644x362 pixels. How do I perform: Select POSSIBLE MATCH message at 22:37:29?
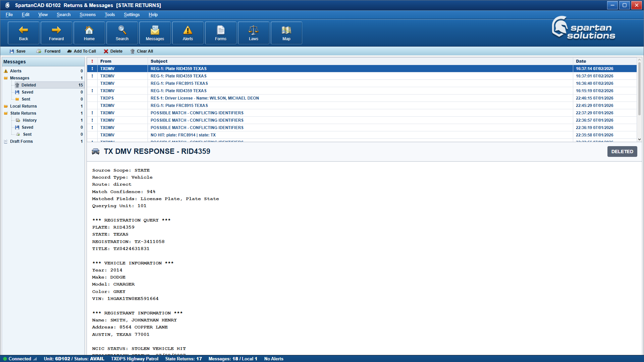click(362, 113)
